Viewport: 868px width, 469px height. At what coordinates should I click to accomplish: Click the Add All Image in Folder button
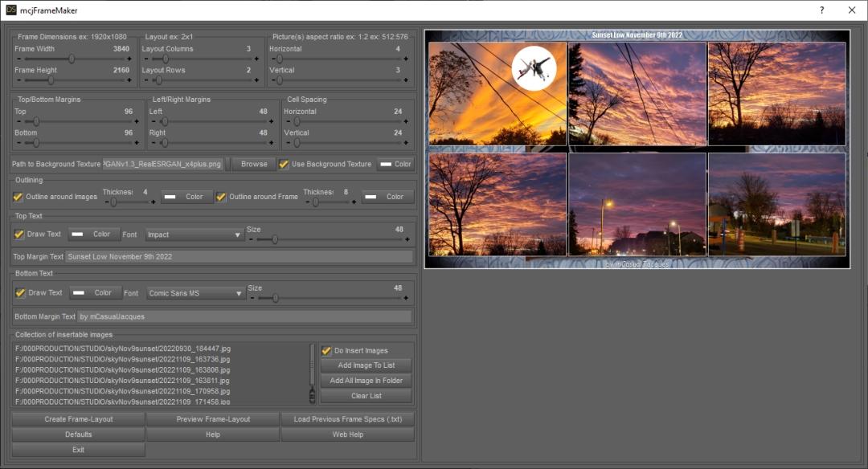366,381
